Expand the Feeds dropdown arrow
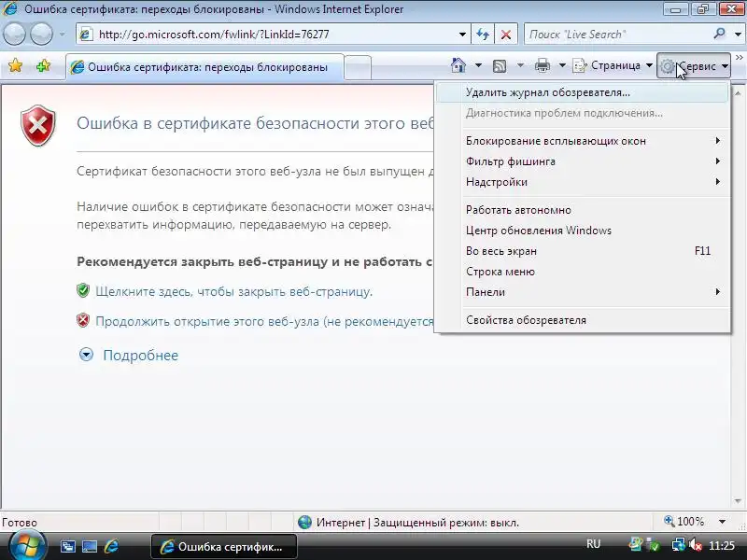 [520, 65]
